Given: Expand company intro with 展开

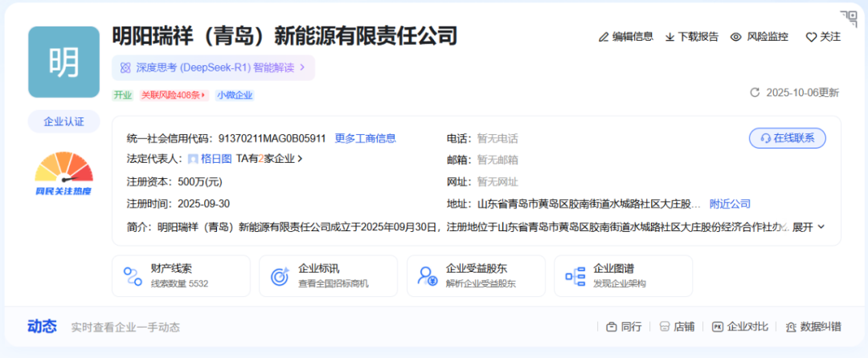Looking at the screenshot, I should click(x=809, y=227).
